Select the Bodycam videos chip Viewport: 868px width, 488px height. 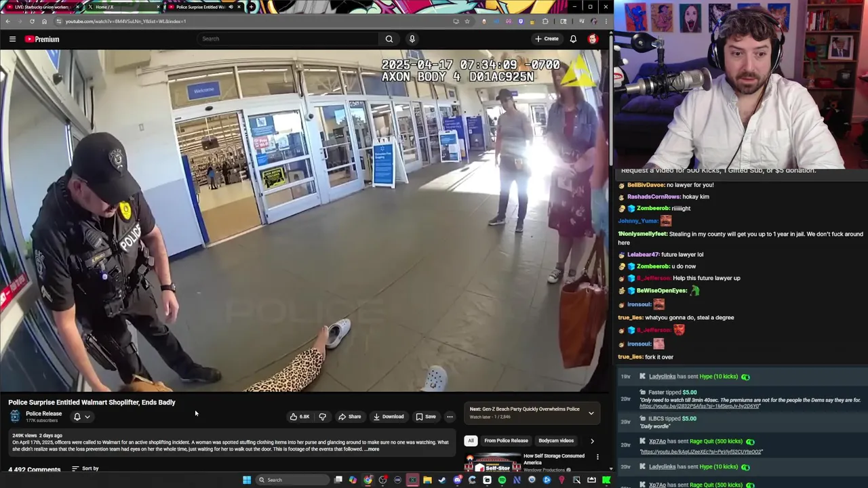[556, 441]
